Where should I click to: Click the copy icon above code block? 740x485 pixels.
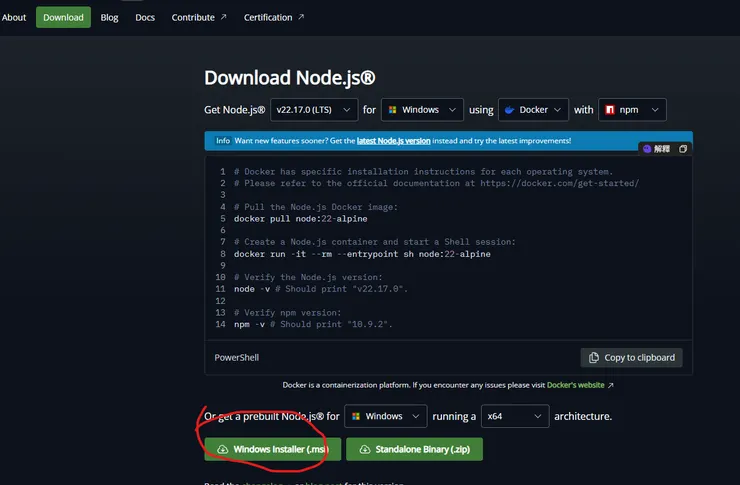click(682, 149)
